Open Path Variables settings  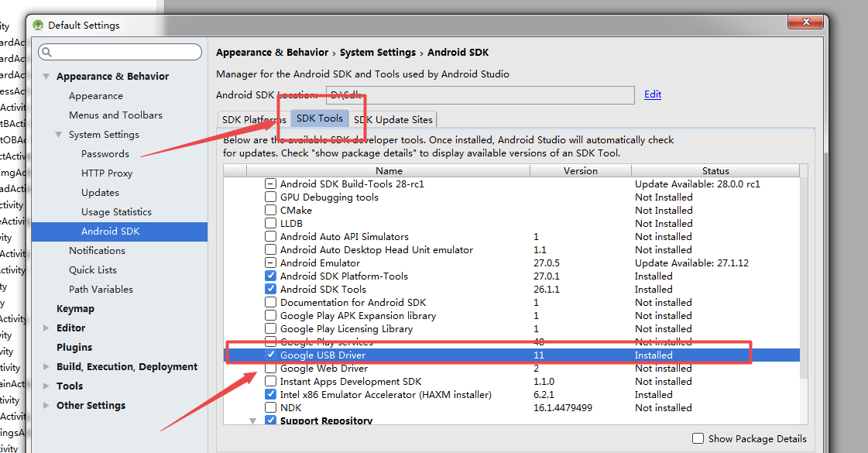pyautogui.click(x=101, y=290)
